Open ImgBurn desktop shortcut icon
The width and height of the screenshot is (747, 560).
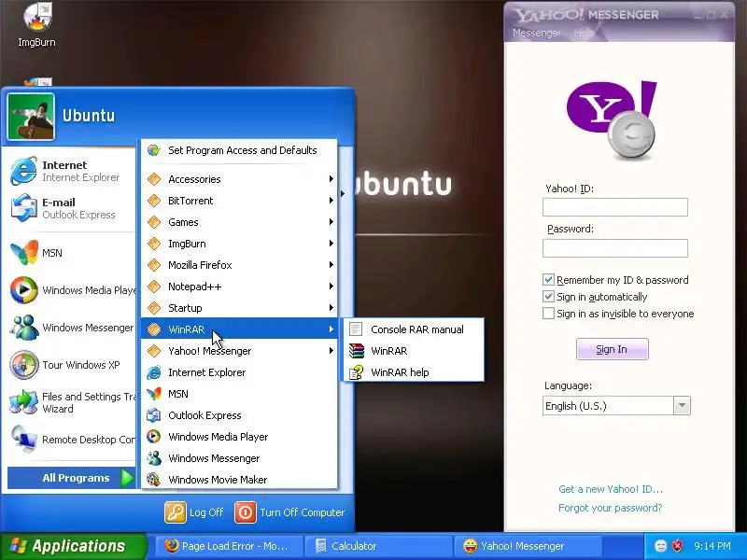point(36,25)
